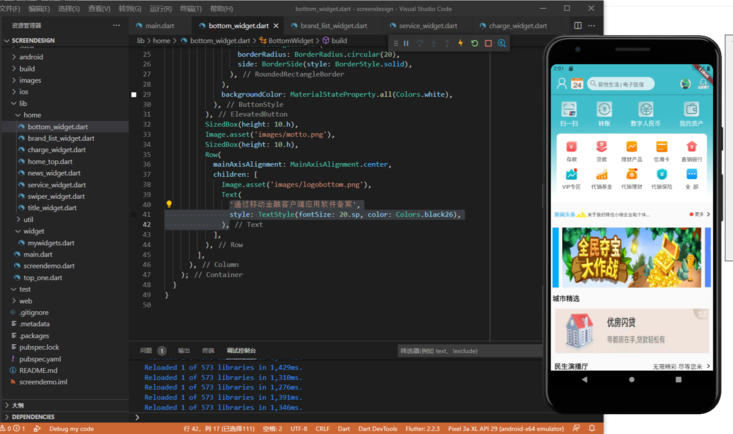733x434 pixels.
Task: Switch to the main.dart editor tab
Action: 160,25
